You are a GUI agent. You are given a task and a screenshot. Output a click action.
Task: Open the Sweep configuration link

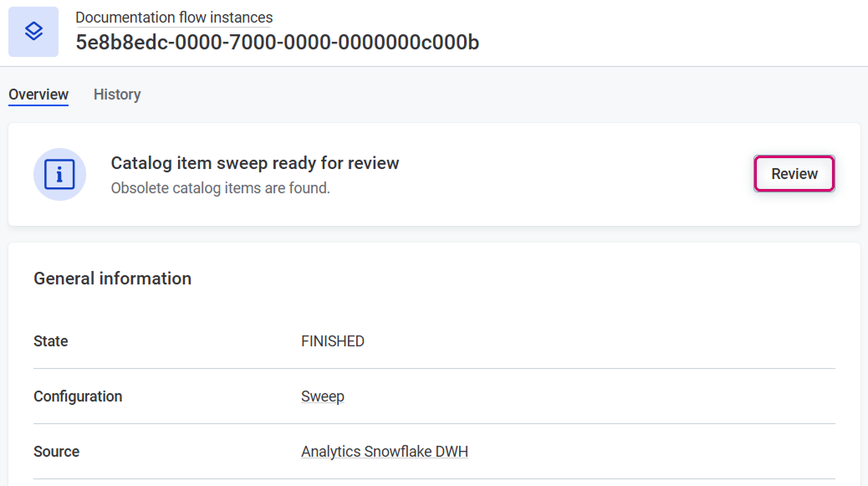(x=323, y=396)
